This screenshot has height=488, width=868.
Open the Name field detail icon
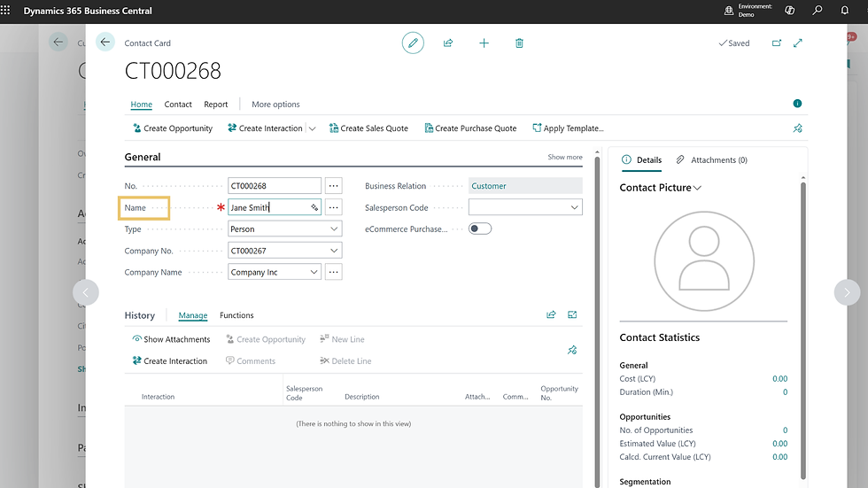click(314, 207)
